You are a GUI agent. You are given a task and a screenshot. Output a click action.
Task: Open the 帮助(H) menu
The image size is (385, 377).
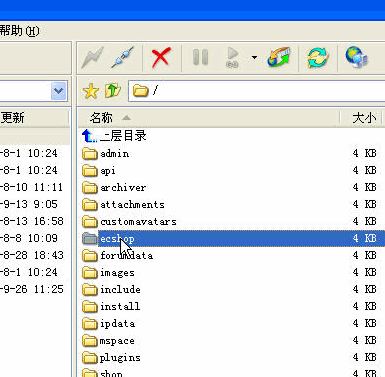(x=19, y=31)
